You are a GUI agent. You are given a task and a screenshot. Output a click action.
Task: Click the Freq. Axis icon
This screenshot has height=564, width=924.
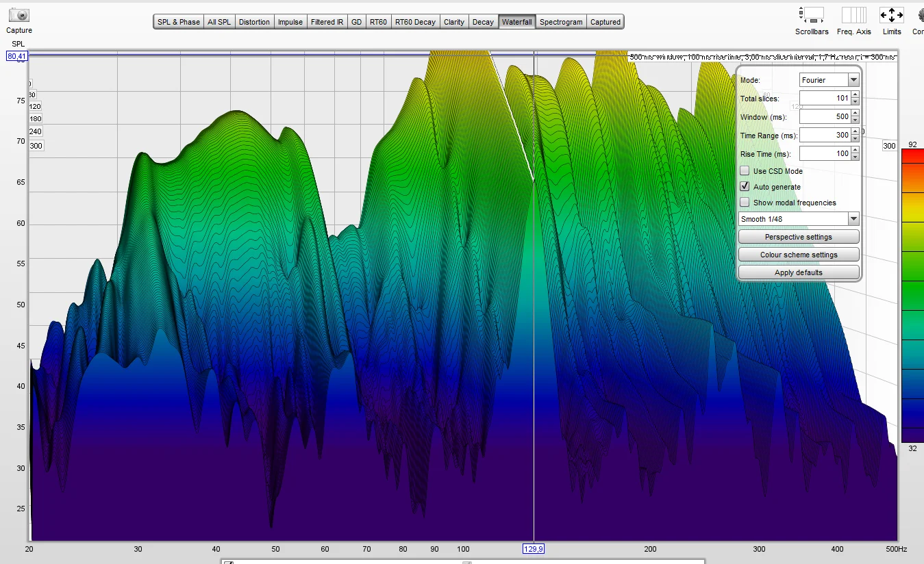(854, 14)
